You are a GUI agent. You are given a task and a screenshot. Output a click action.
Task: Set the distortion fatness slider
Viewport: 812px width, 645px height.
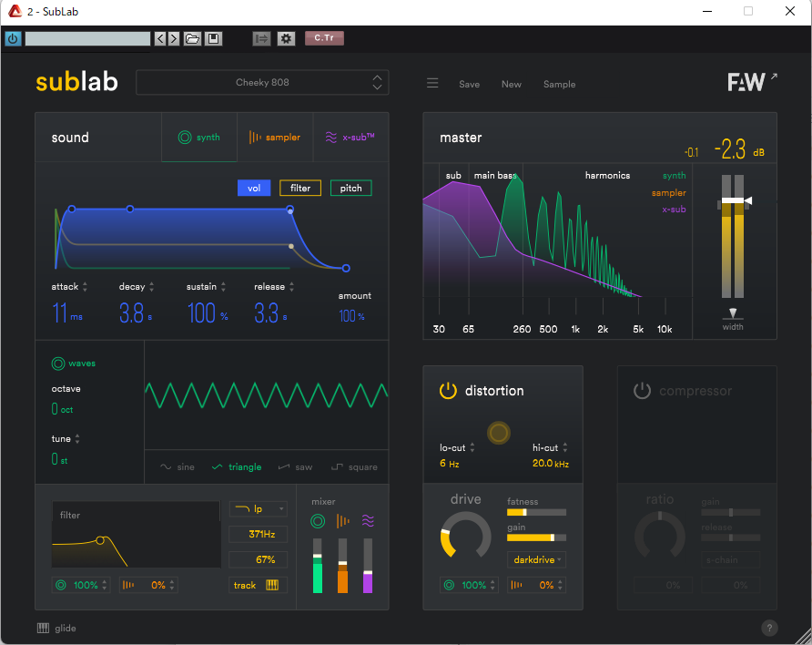[x=536, y=512]
